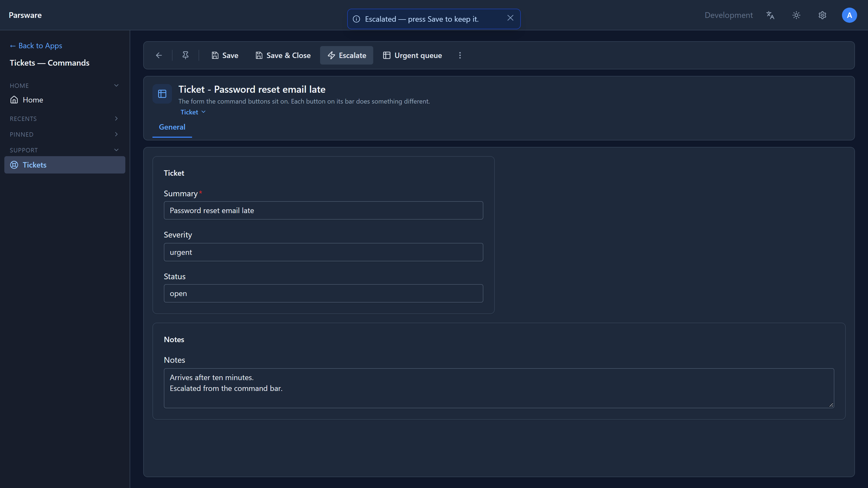
Task: Save the ticket
Action: click(x=225, y=55)
